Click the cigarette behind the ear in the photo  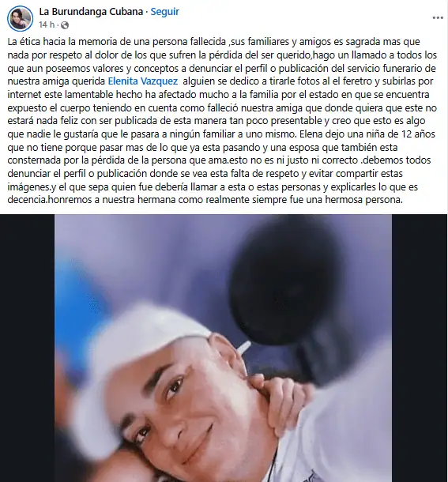[244, 348]
